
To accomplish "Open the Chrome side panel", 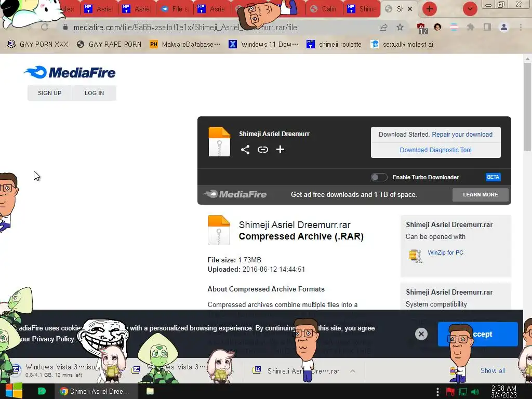I will [487, 27].
